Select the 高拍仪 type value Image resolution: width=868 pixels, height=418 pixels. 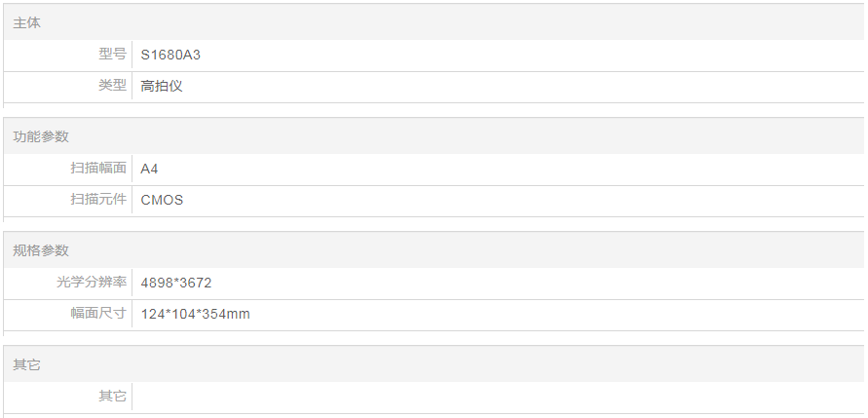point(162,86)
